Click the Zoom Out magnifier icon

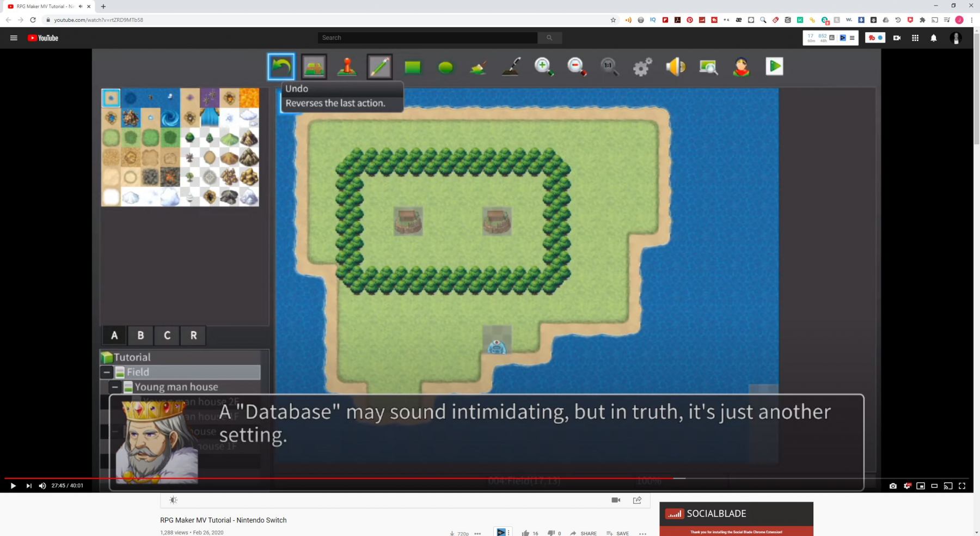click(x=577, y=66)
